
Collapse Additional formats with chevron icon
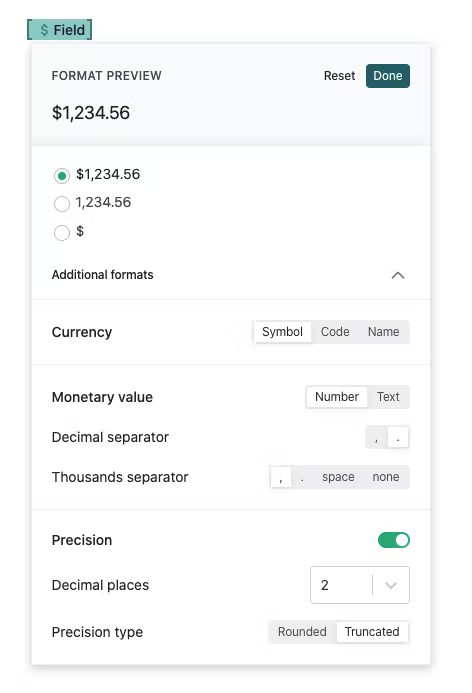398,275
